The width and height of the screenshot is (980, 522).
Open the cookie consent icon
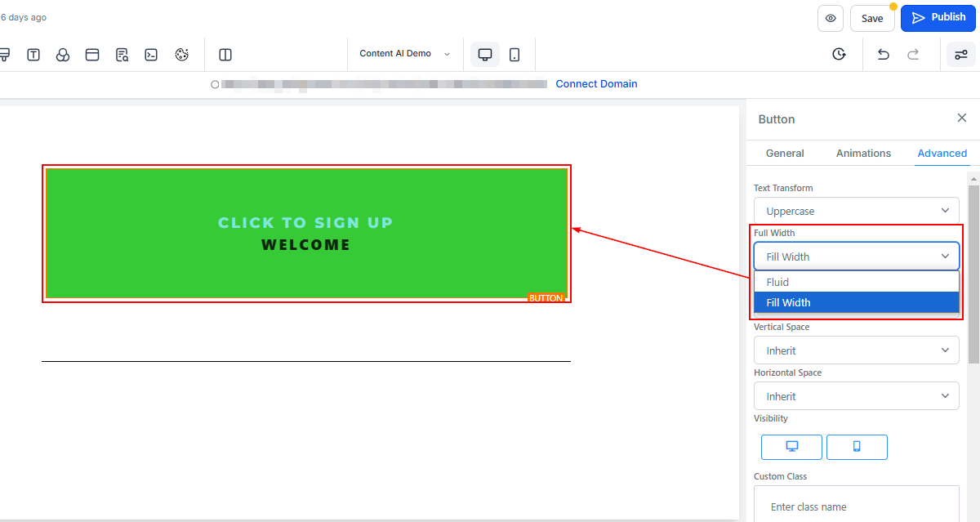[x=181, y=55]
